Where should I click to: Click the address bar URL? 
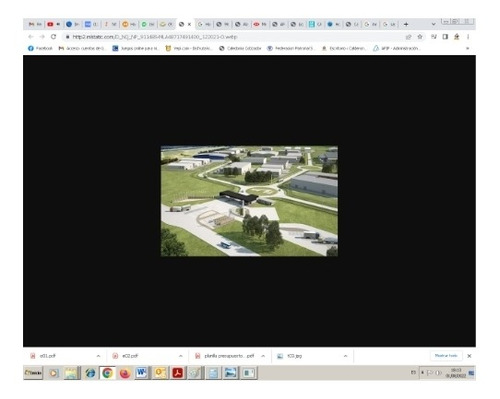pos(155,37)
